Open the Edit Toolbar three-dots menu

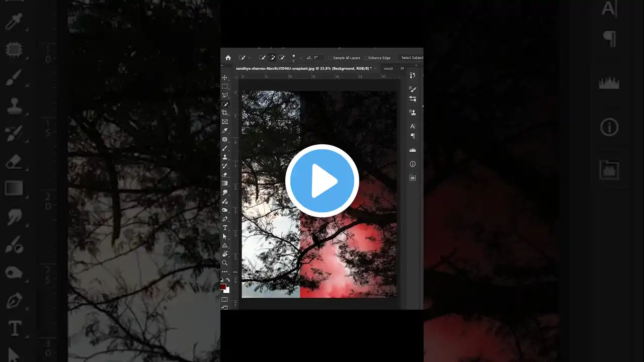tap(225, 271)
